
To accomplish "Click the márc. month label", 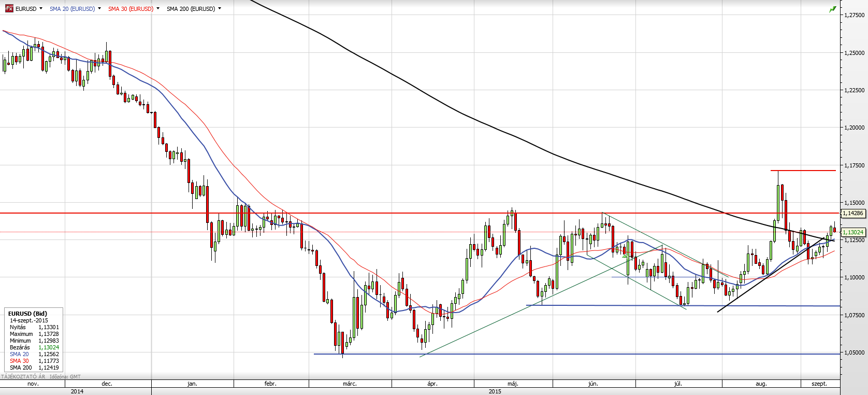I will 350,384.
